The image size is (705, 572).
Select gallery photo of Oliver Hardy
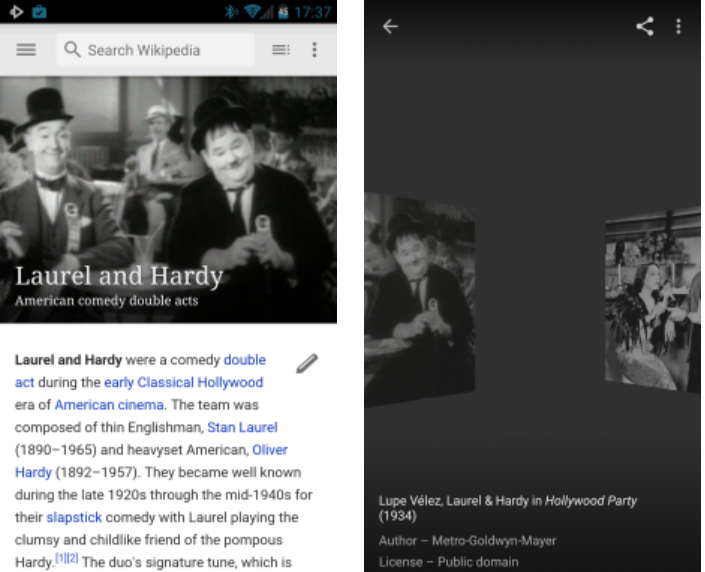(419, 299)
